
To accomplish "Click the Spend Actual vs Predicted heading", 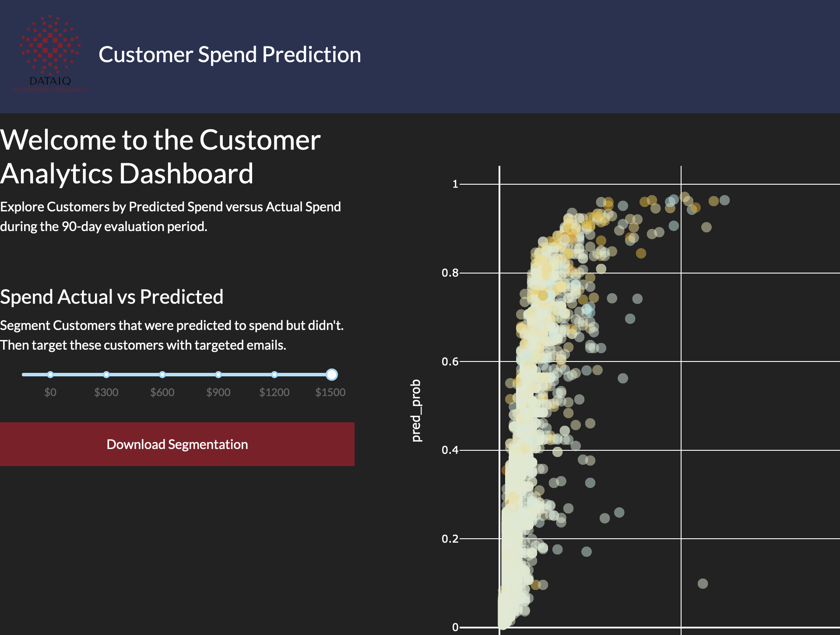I will coord(112,297).
